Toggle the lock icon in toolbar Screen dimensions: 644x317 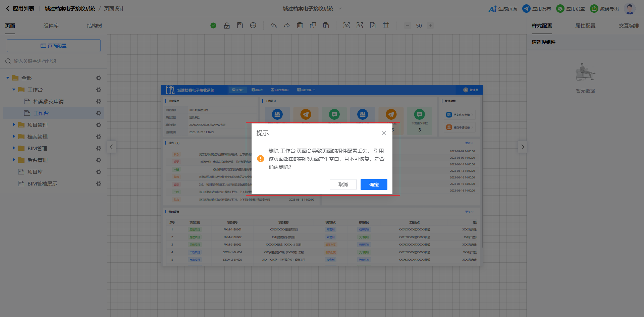coord(227,25)
